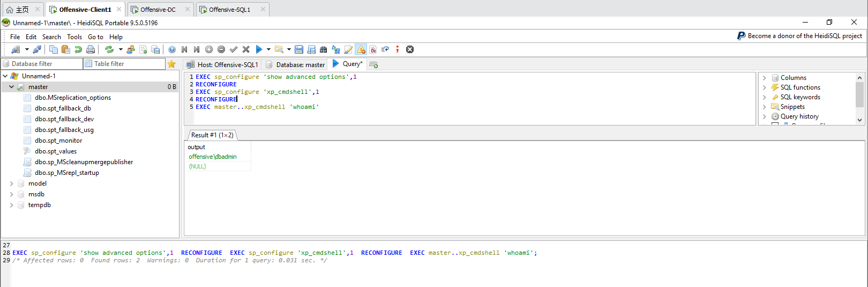The width and height of the screenshot is (868, 287).
Task: Select table dbo.MSreplication_options
Action: [x=73, y=98]
